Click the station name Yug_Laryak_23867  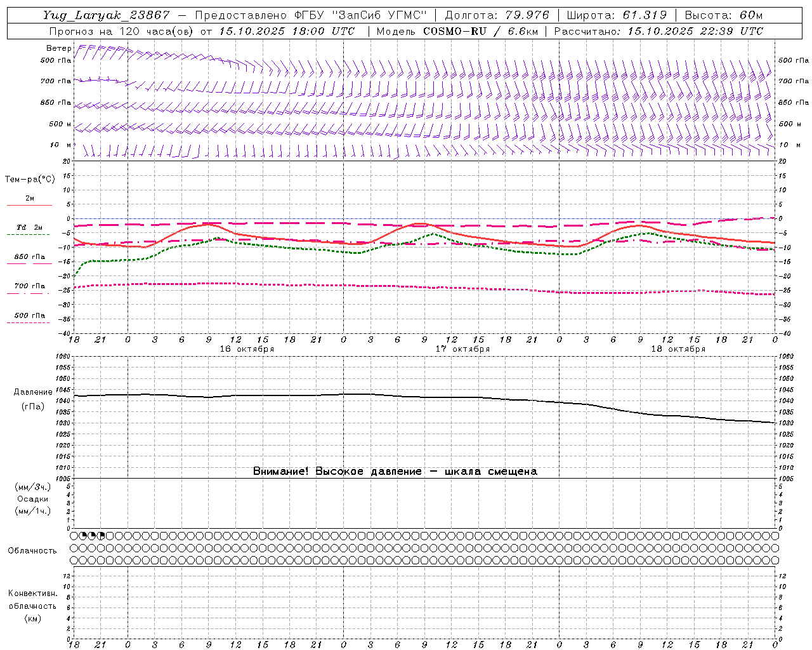point(107,15)
